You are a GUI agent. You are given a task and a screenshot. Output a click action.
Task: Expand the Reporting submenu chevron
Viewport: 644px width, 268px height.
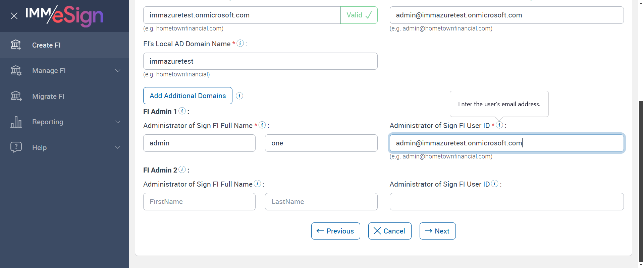click(x=118, y=122)
